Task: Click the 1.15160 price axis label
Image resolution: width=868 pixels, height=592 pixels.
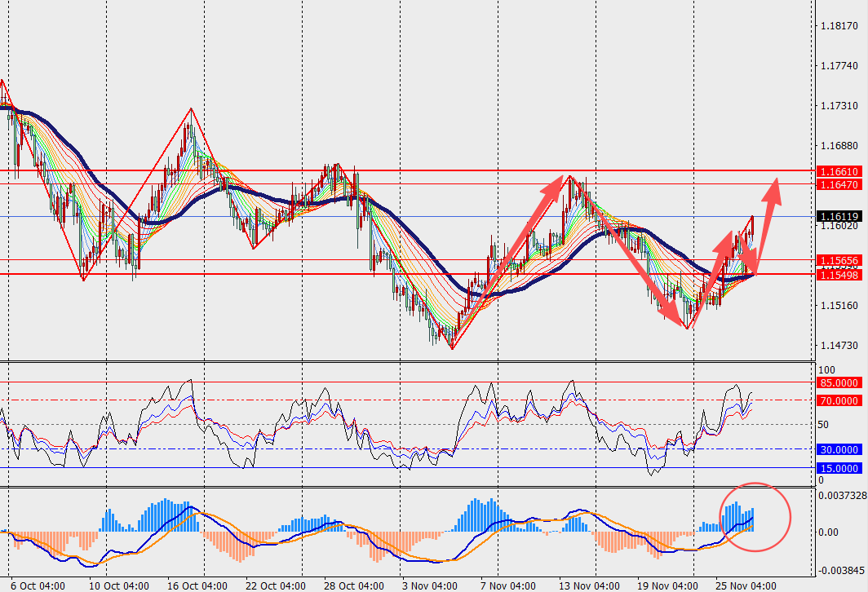Action: coord(839,306)
